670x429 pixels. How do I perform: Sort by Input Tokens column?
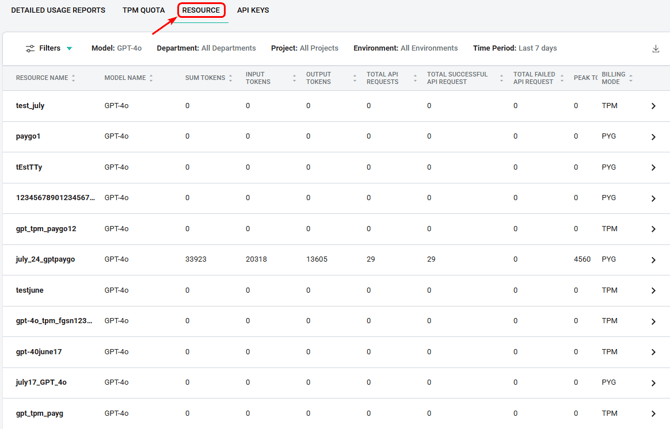pyautogui.click(x=294, y=78)
